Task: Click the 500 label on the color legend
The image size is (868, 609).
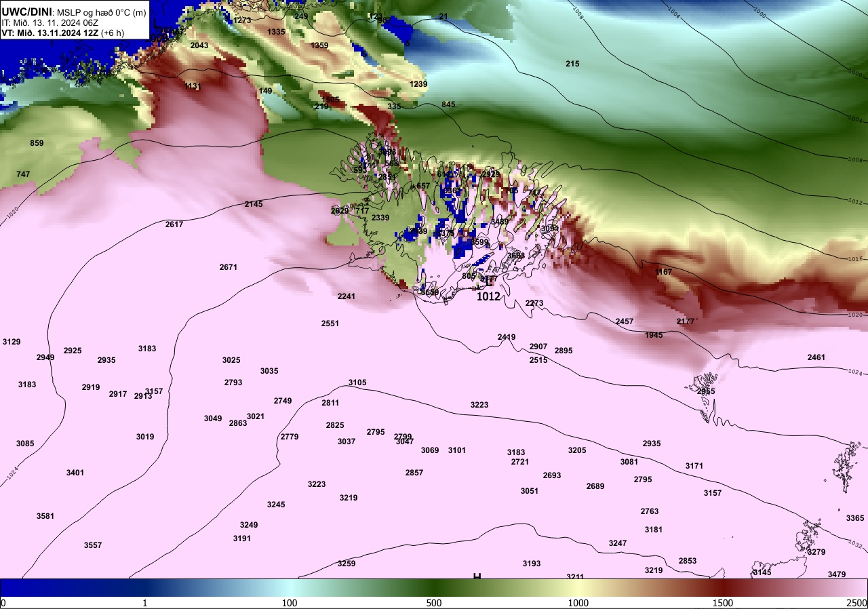Action: point(434,603)
